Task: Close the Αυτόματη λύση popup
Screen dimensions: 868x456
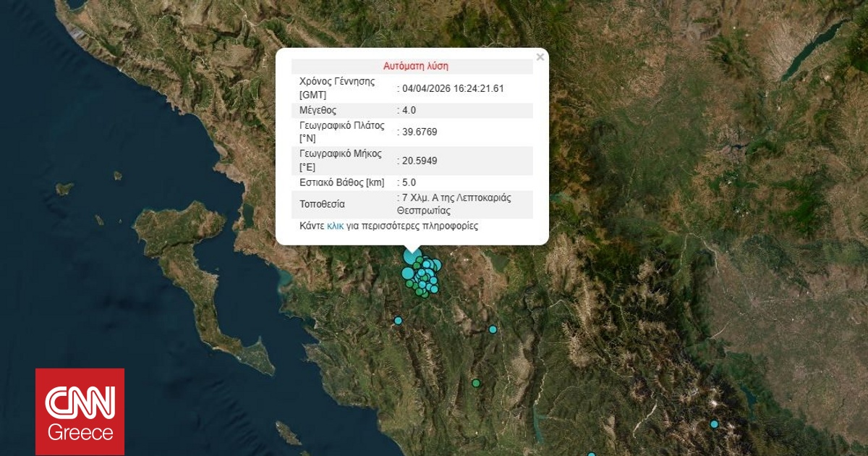Action: pos(540,56)
